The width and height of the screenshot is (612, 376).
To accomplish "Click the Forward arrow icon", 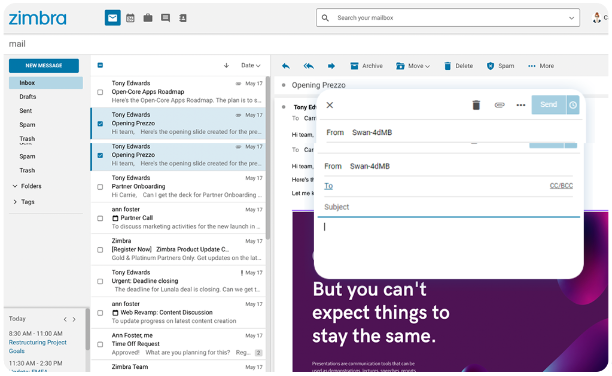I will (331, 66).
